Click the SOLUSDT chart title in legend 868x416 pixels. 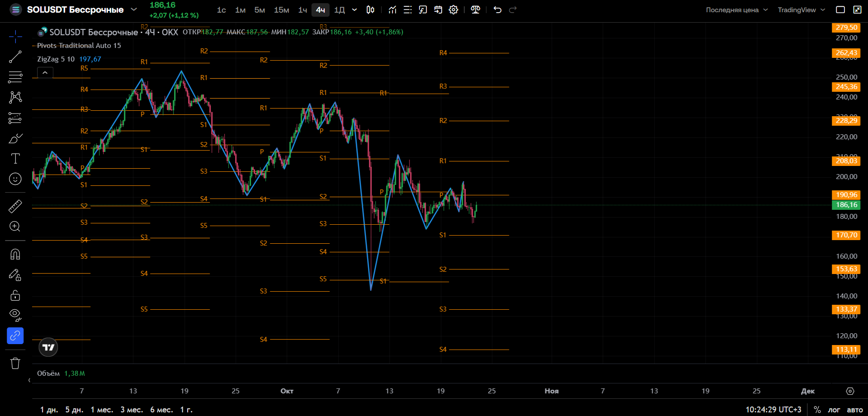(x=94, y=32)
